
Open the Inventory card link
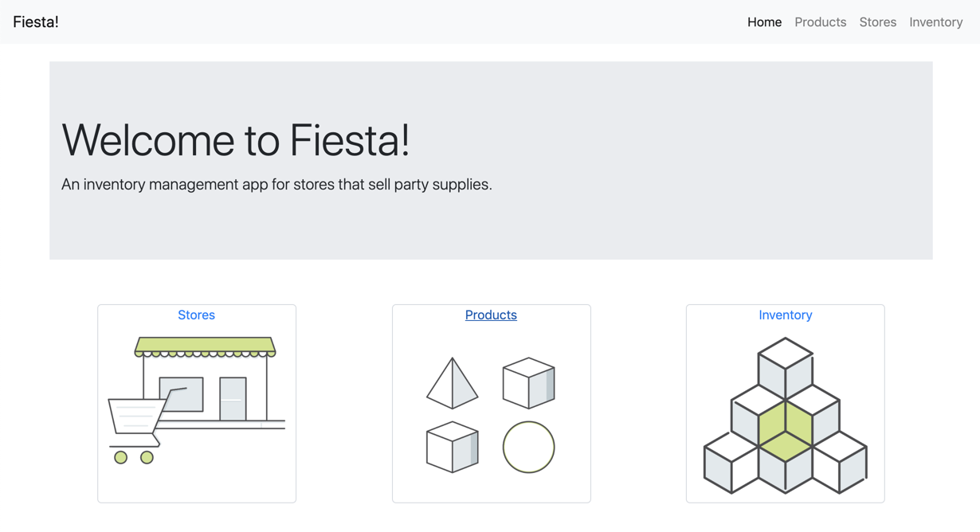coord(785,315)
